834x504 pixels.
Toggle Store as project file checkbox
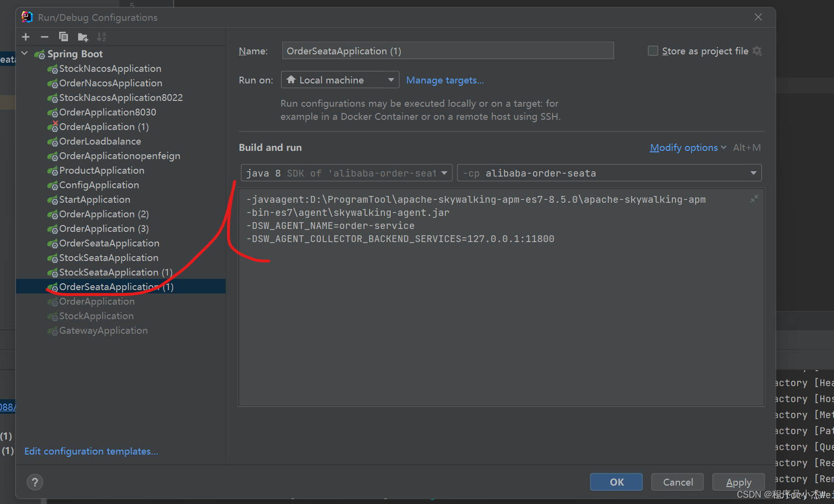point(653,51)
